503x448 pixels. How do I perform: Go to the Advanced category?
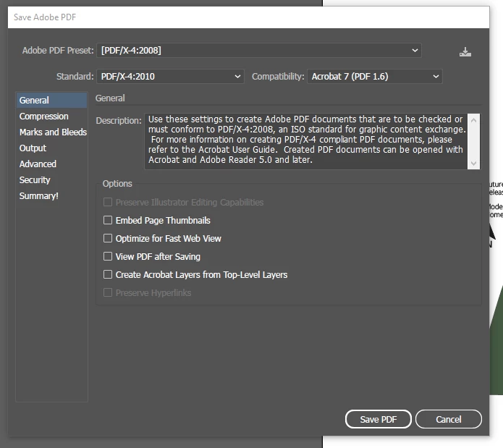[51, 164]
